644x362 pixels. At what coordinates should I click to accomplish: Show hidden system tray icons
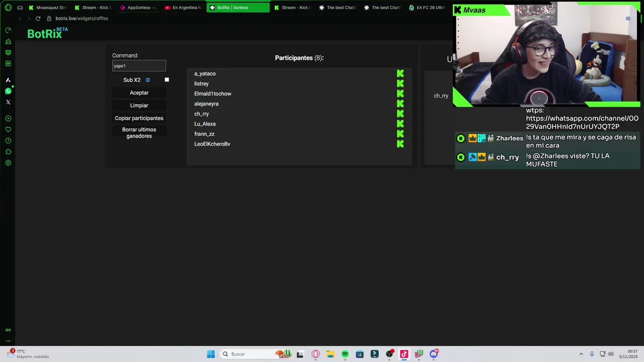click(x=581, y=354)
